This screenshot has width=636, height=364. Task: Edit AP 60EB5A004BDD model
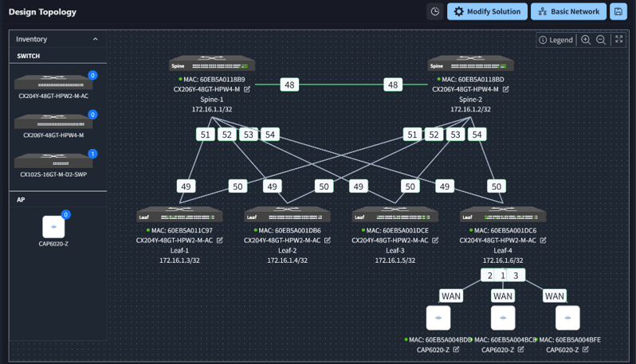point(457,350)
